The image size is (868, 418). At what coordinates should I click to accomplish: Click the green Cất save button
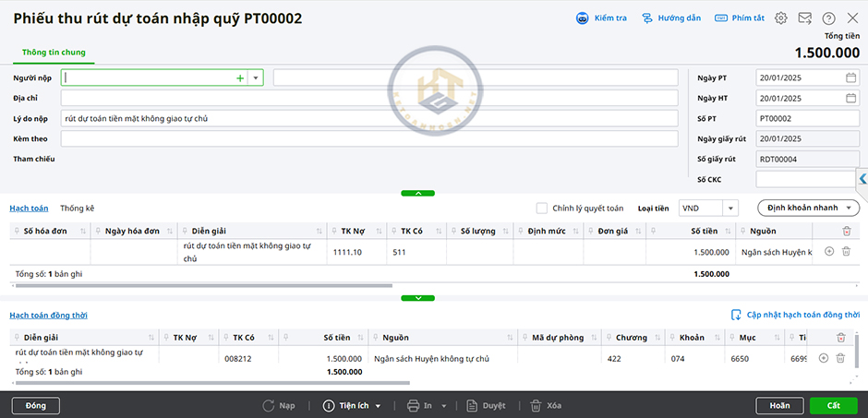click(x=833, y=405)
